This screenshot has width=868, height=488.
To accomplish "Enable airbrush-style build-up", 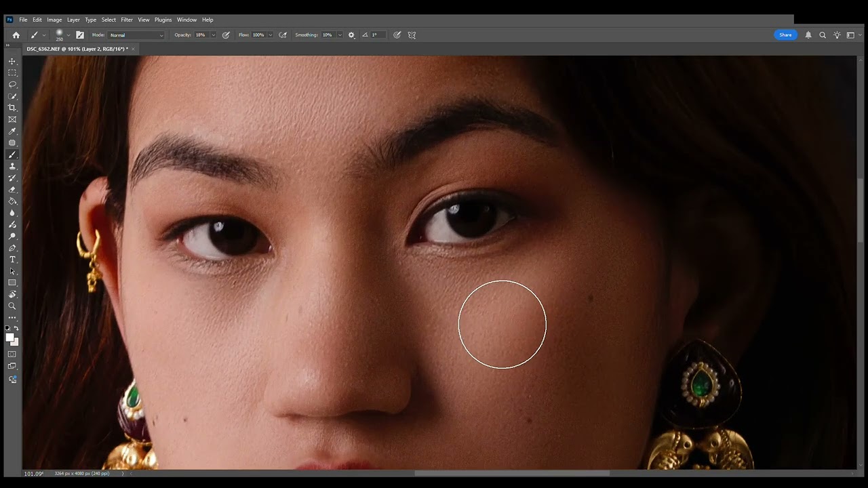I will tap(283, 35).
